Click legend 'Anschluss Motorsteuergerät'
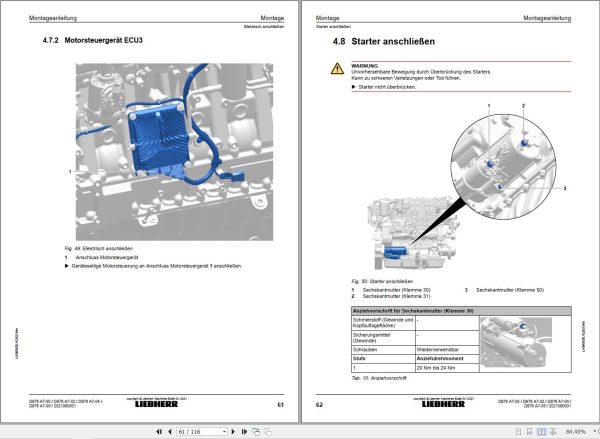Image resolution: width=600 pixels, height=439 pixels. 107,258
